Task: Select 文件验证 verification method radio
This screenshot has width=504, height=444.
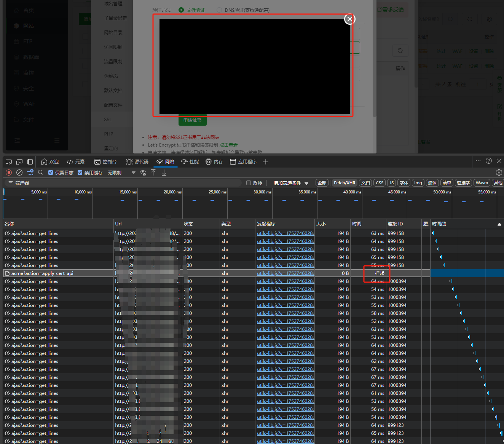Action: pyautogui.click(x=181, y=10)
